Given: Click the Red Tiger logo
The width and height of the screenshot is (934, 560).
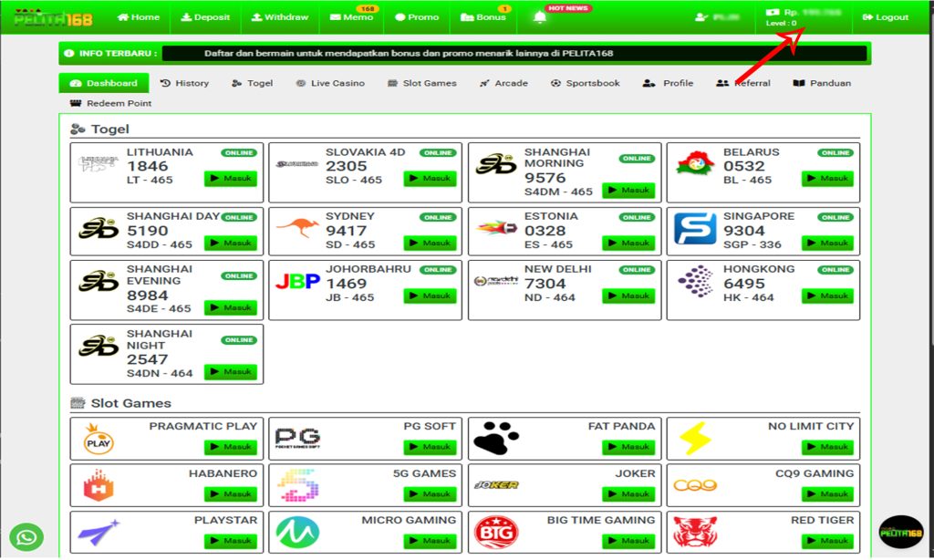Looking at the screenshot, I should point(694,532).
